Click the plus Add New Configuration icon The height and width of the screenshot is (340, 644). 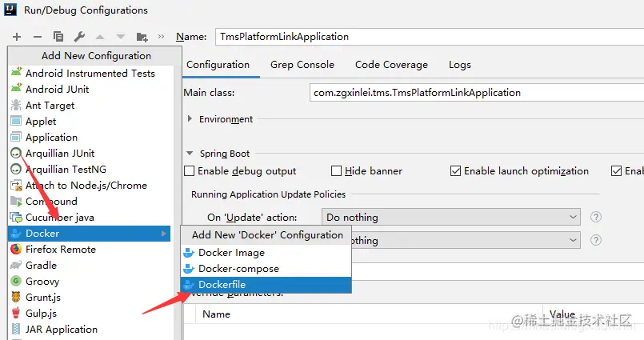click(x=17, y=37)
